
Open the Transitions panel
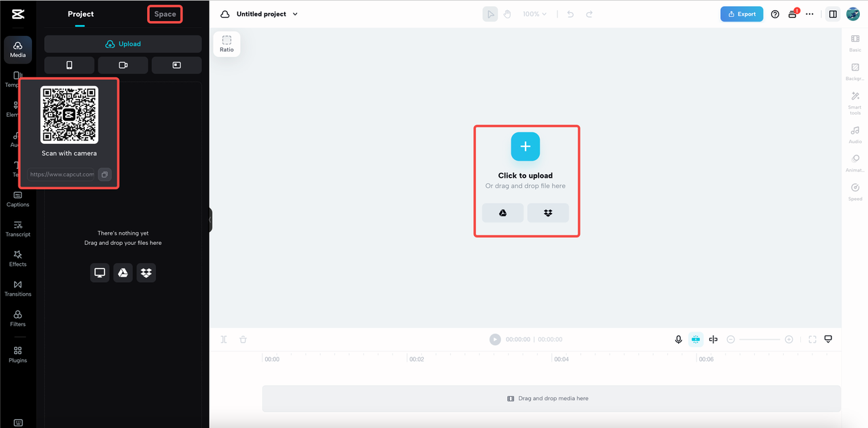click(18, 288)
